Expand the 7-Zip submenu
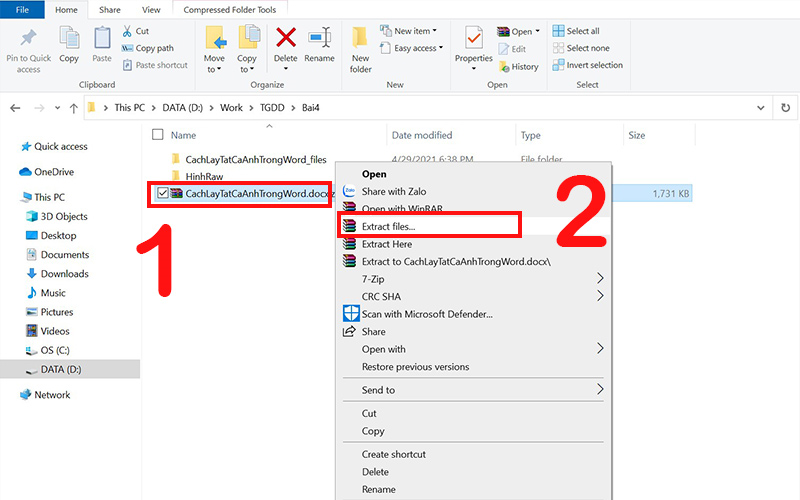800x500 pixels. point(600,278)
